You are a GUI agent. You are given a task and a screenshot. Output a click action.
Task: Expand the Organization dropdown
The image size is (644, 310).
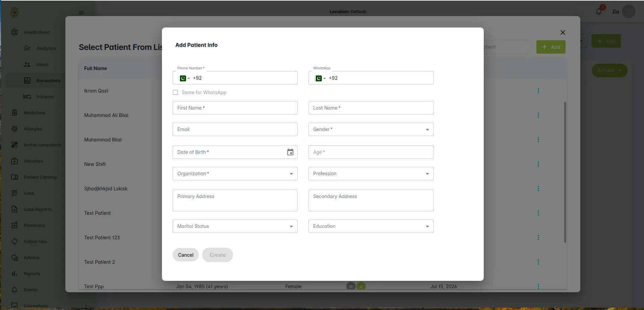coord(235,174)
